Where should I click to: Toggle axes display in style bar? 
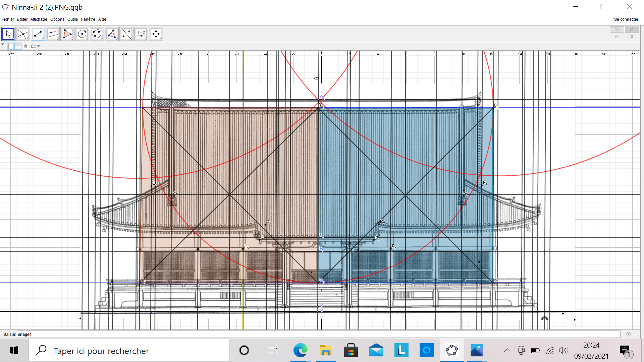[x=11, y=46]
